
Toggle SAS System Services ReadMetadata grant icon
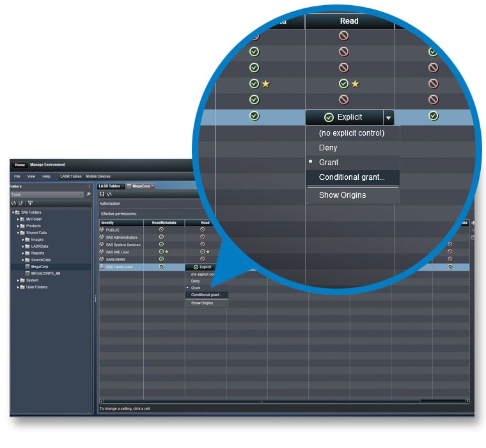pyautogui.click(x=161, y=244)
